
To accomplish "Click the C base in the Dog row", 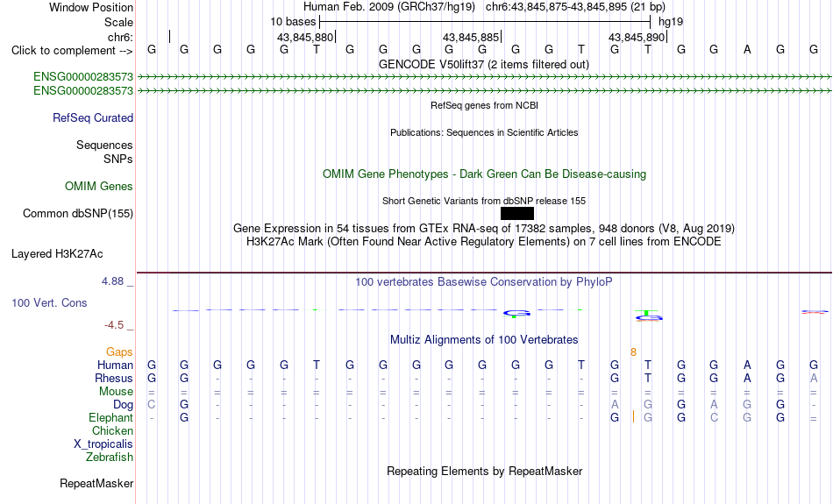I will point(152,405).
